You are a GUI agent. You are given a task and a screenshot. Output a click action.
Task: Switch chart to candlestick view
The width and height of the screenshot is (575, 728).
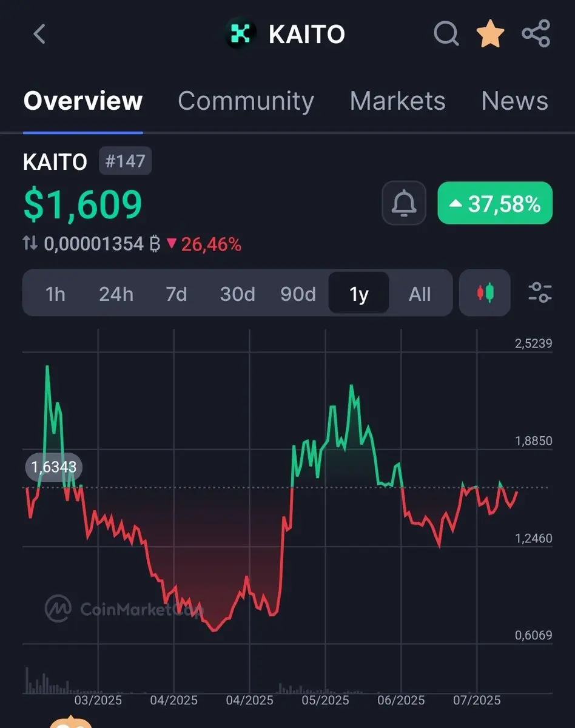coord(485,293)
